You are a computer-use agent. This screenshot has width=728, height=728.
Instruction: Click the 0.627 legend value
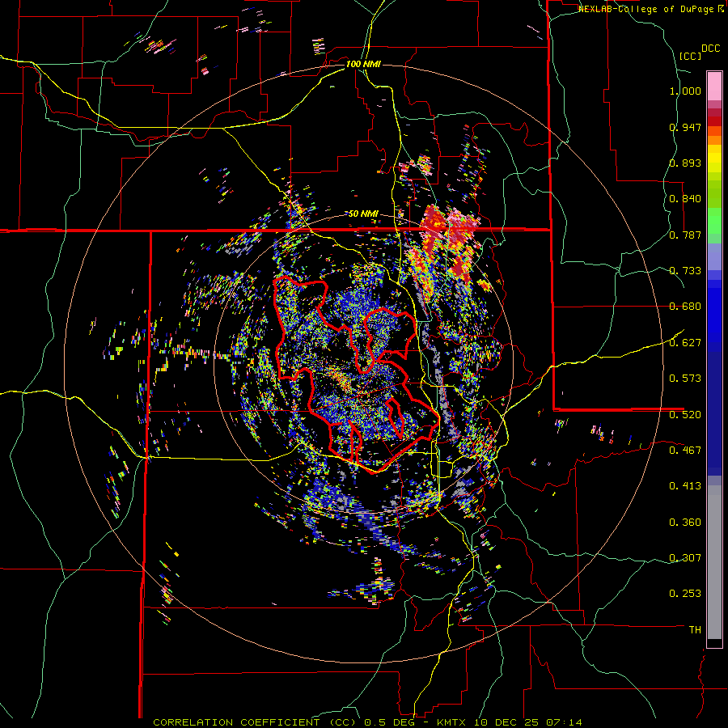[x=685, y=343]
